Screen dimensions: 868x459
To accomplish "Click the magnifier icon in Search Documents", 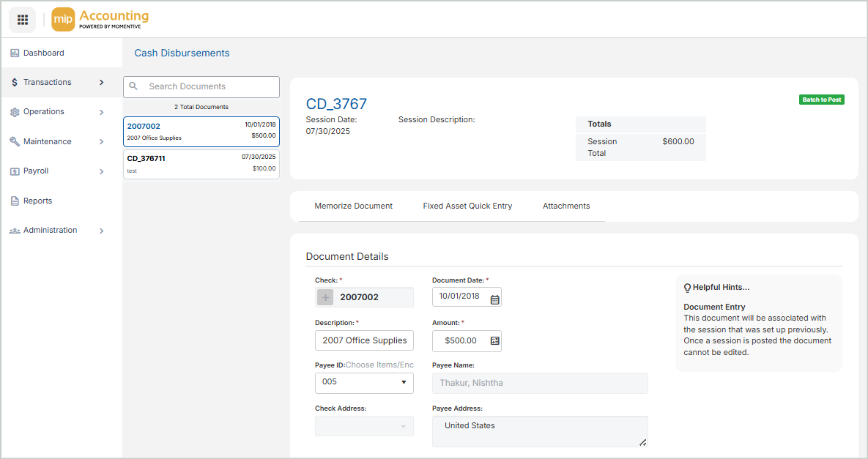I will click(x=134, y=86).
